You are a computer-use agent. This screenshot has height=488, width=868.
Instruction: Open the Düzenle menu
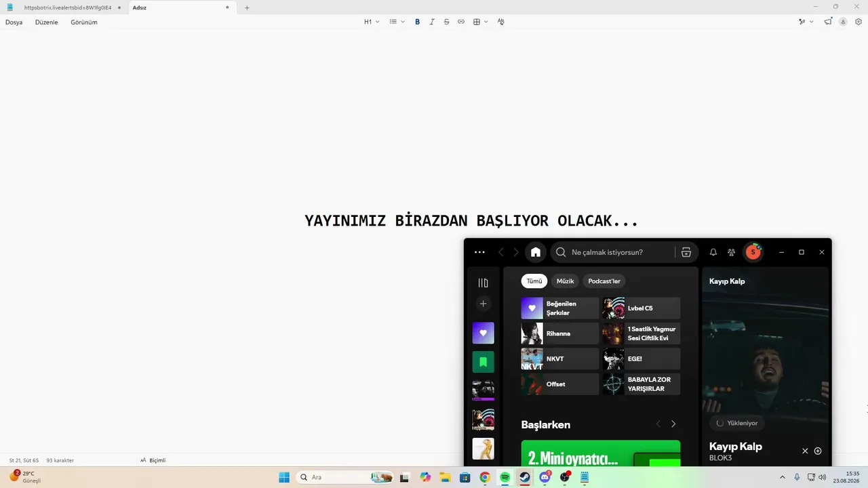click(x=47, y=22)
